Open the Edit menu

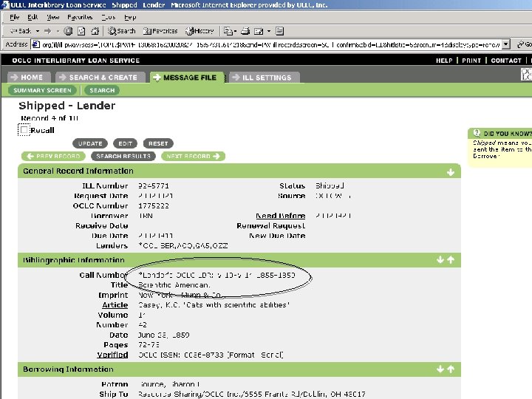click(33, 17)
